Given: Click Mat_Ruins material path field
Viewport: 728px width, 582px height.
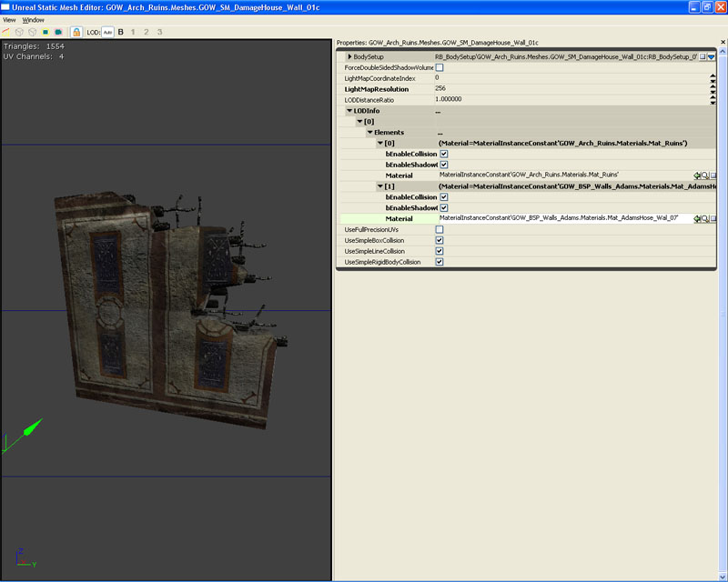Looking at the screenshot, I should (x=565, y=175).
